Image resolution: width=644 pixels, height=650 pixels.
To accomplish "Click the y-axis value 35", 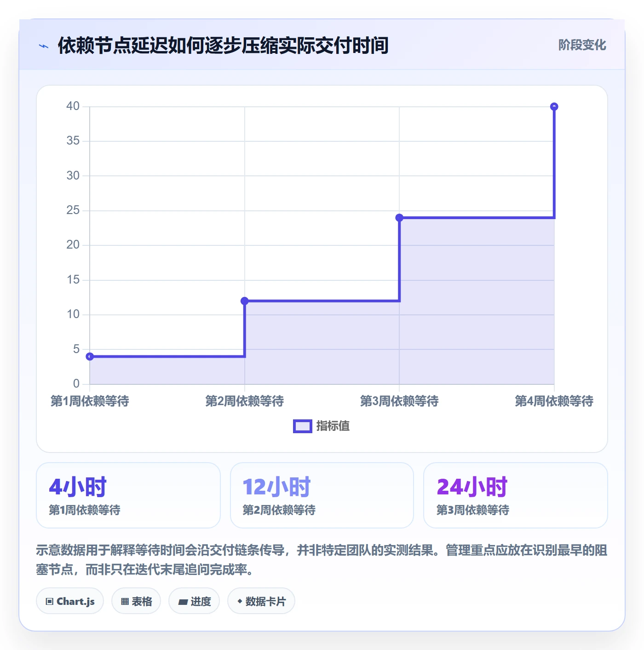I will pyautogui.click(x=73, y=141).
